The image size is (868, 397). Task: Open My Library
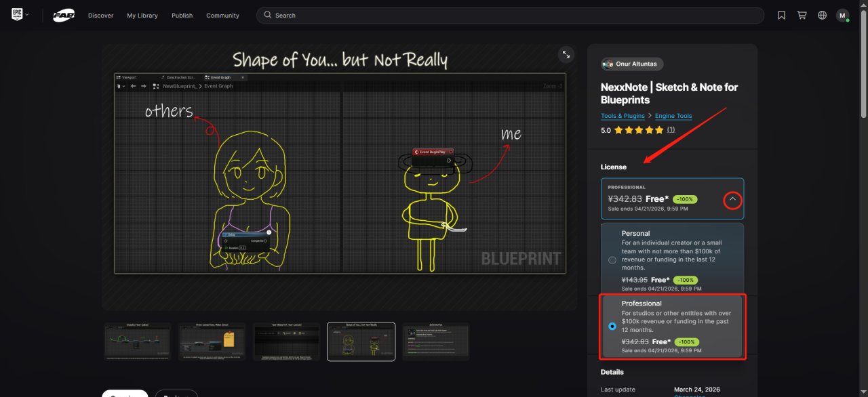pyautogui.click(x=142, y=16)
